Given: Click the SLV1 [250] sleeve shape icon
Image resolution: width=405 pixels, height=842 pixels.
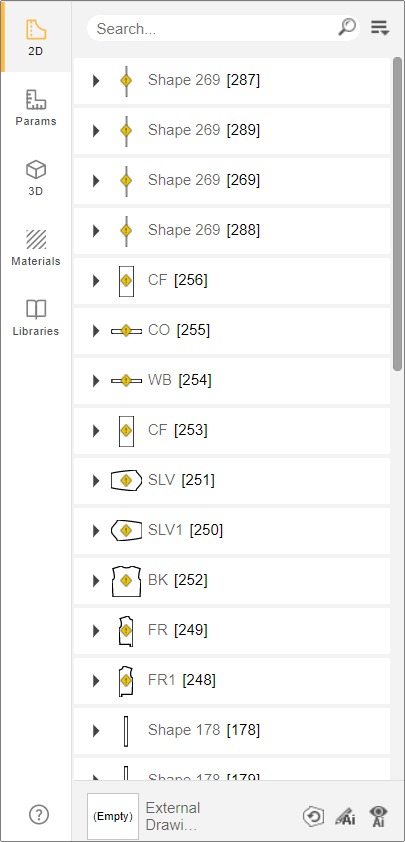Looking at the screenshot, I should coord(126,531).
